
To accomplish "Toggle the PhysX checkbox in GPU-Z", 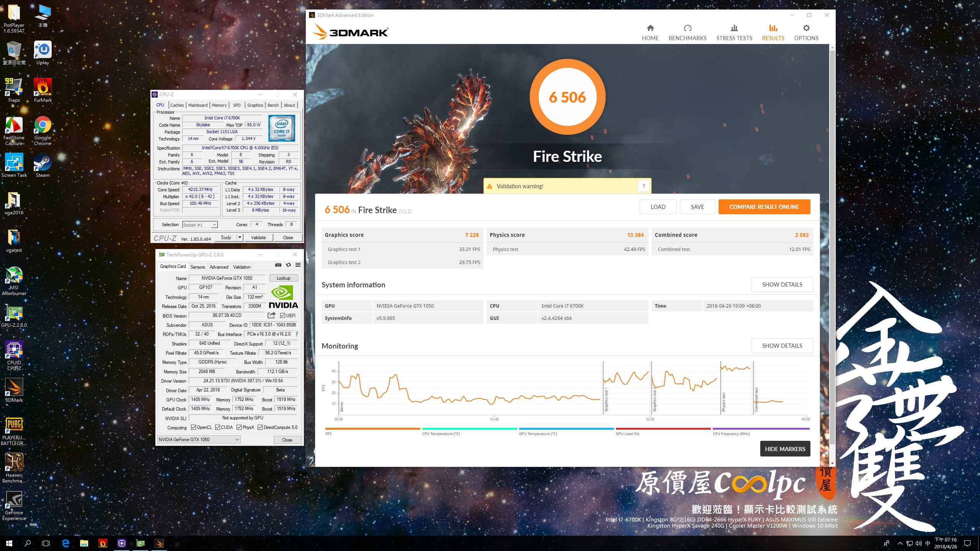I will coord(239,427).
